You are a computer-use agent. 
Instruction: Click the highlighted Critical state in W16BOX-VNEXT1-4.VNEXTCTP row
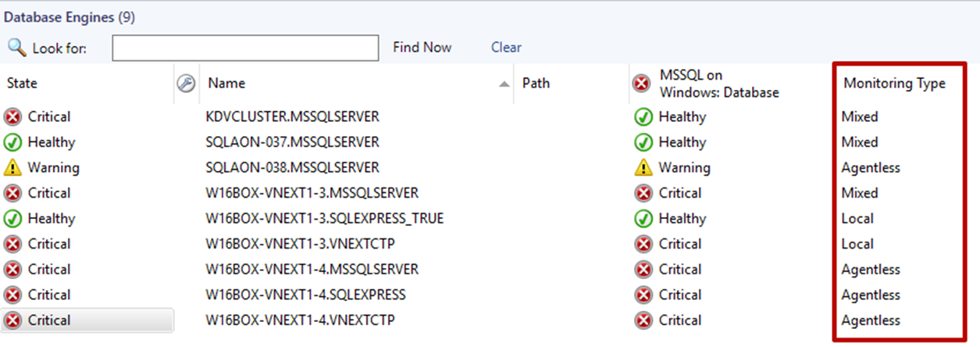point(49,320)
